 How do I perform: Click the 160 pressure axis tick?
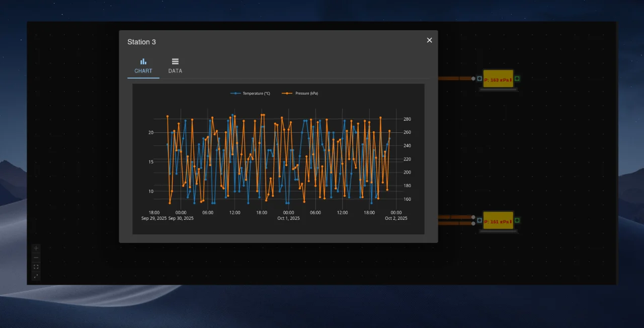(x=407, y=199)
